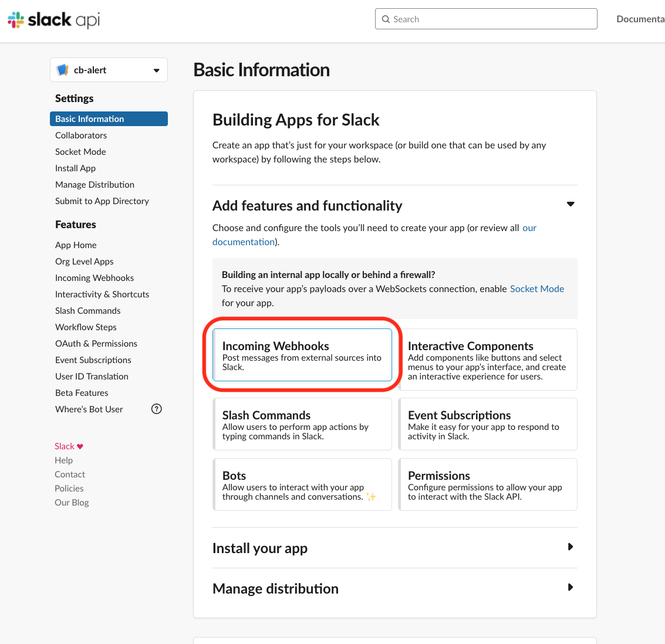
Task: Go to Socket Mode in sidebar
Action: 80,152
